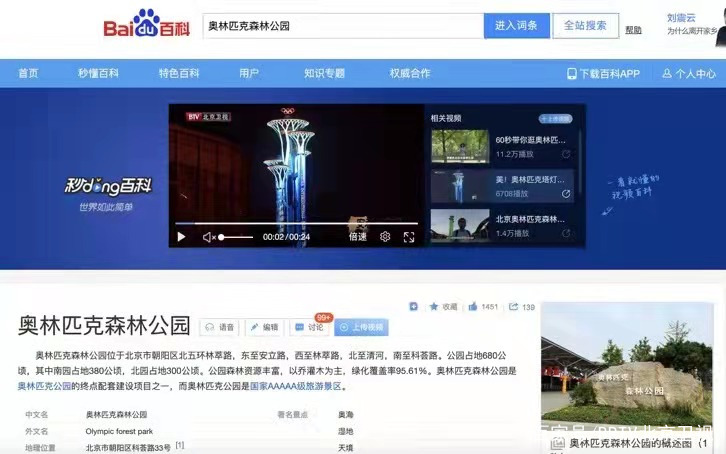This screenshot has width=726, height=454.
Task: Open the 用户 menu item
Action: [249, 73]
